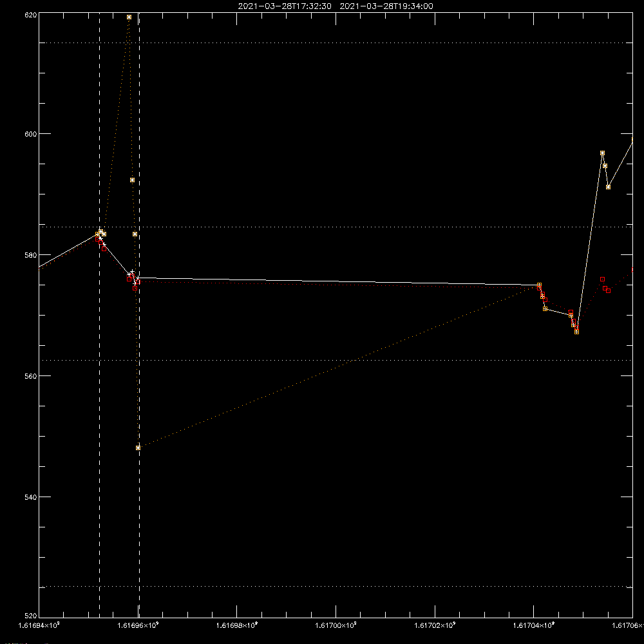644x644 pixels.
Task: Click the start timestamp 2021-03-28T17:32:30 in title
Action: (285, 6)
